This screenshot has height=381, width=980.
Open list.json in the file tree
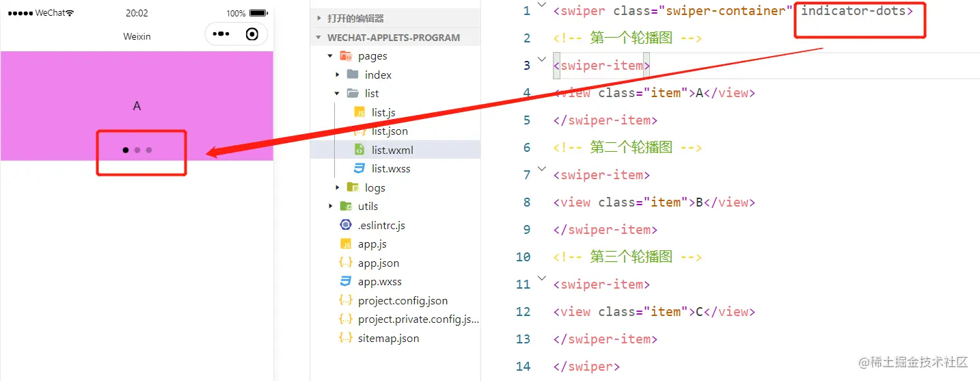390,131
